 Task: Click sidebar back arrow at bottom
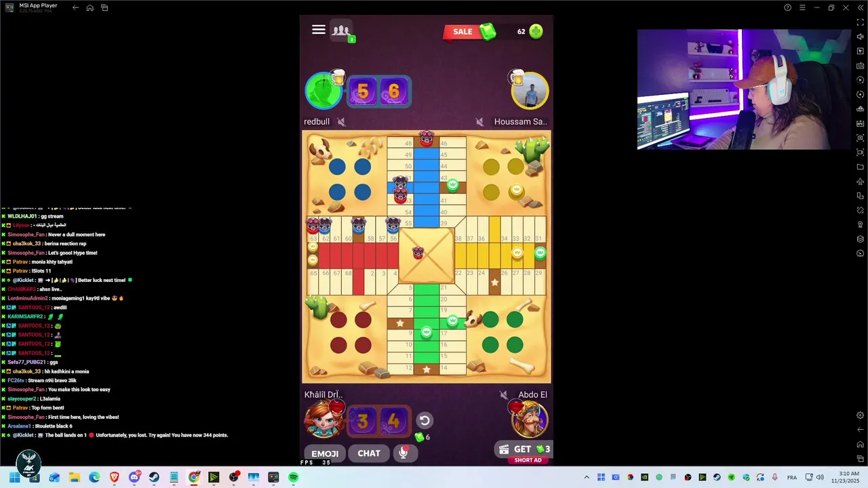coord(860,429)
